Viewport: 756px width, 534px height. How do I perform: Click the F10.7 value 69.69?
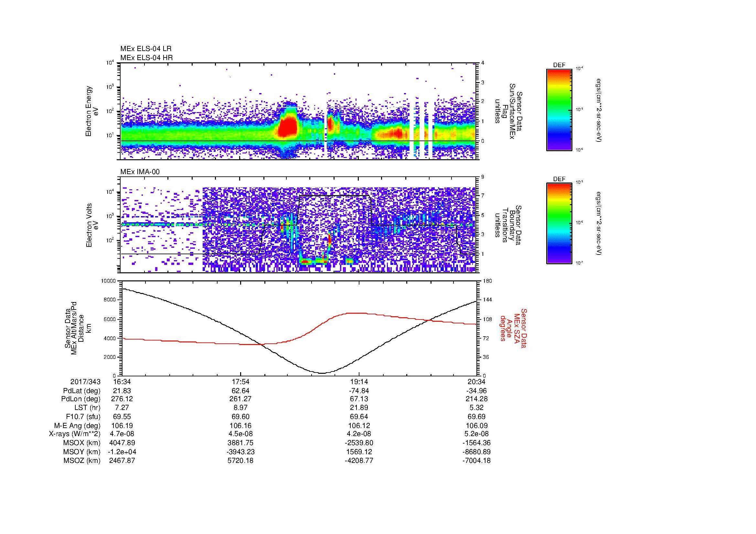(477, 416)
